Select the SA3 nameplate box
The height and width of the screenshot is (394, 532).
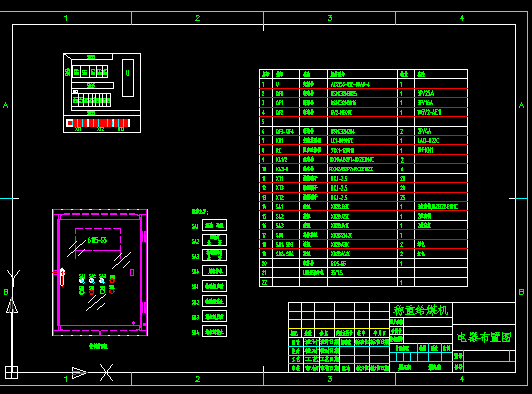(x=214, y=255)
